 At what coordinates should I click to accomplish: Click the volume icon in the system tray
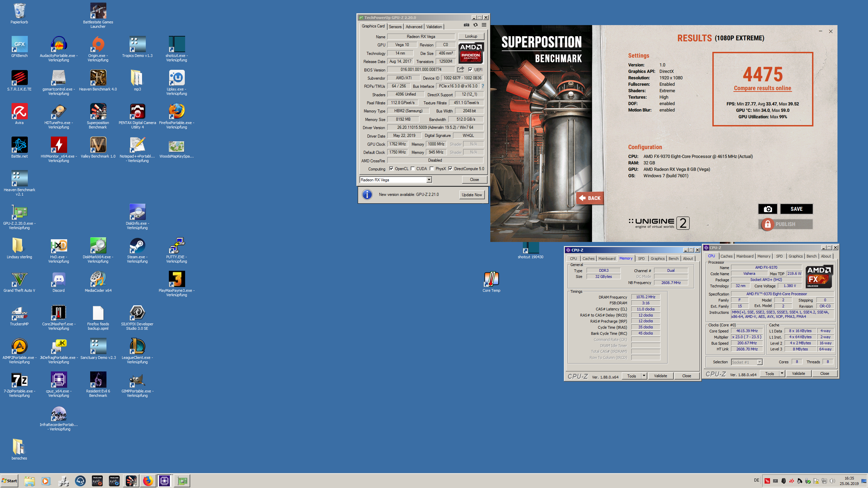point(832,481)
